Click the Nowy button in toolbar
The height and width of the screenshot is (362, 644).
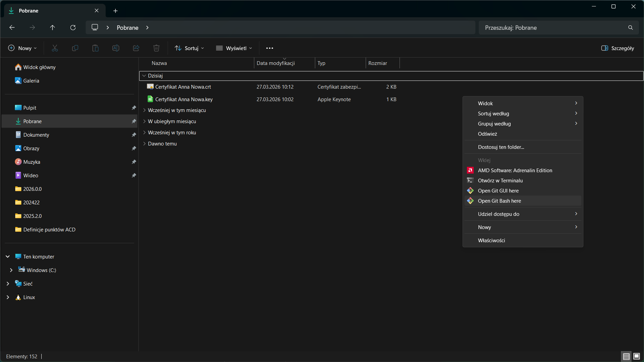pyautogui.click(x=22, y=48)
